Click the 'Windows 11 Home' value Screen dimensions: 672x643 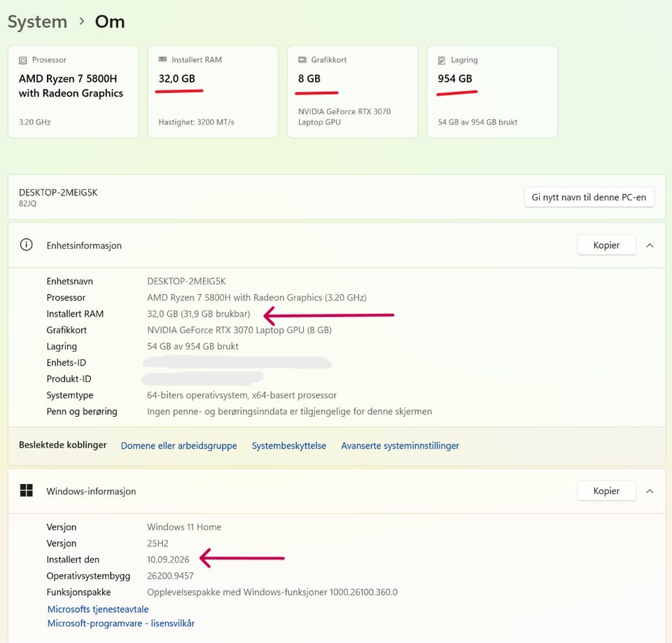pyautogui.click(x=184, y=527)
